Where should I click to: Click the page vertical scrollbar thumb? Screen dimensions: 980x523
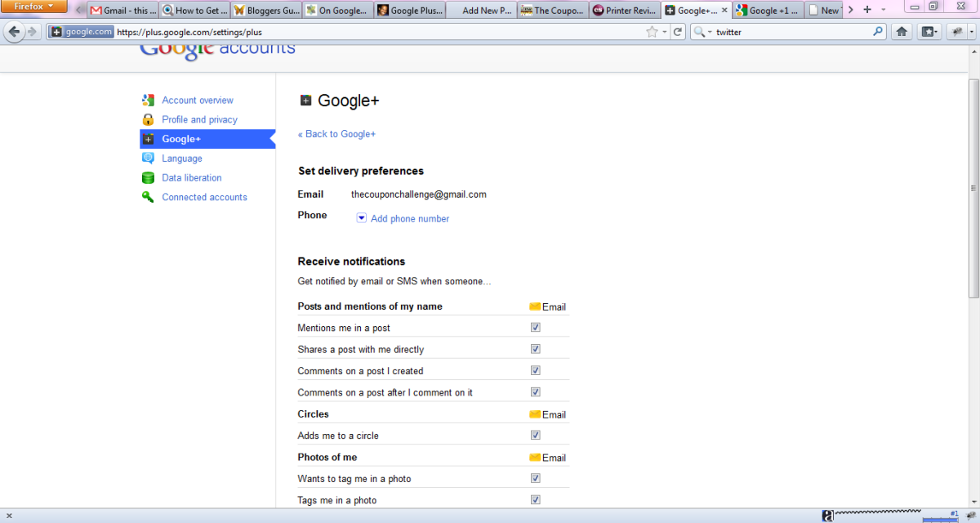pyautogui.click(x=973, y=188)
